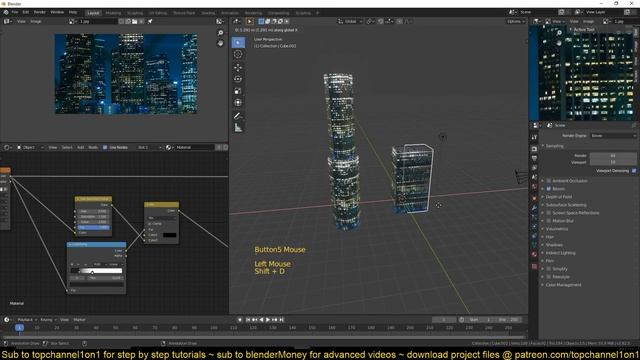Open Marker menu in timeline

pos(79,320)
